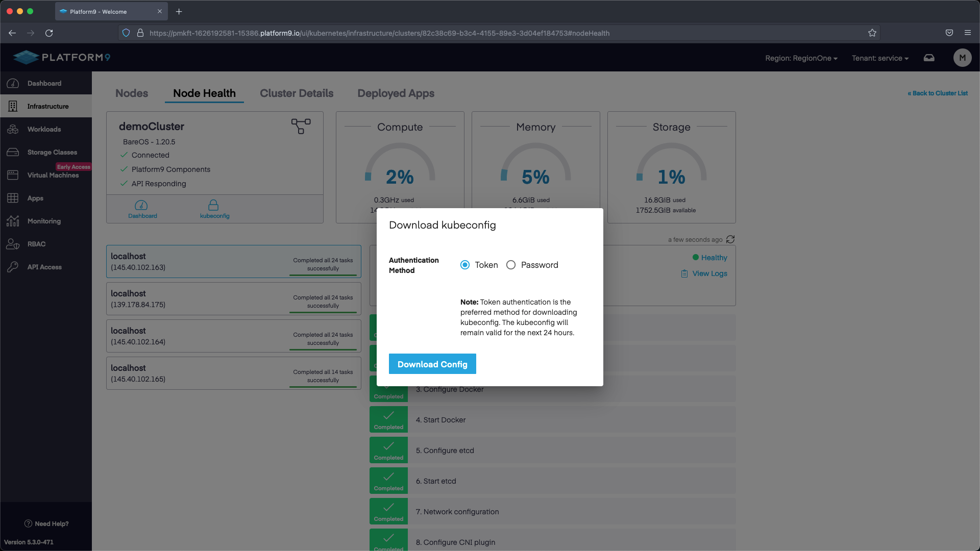Select node localhost (145.40.102.163)
The width and height of the screenshot is (980, 551).
point(234,262)
